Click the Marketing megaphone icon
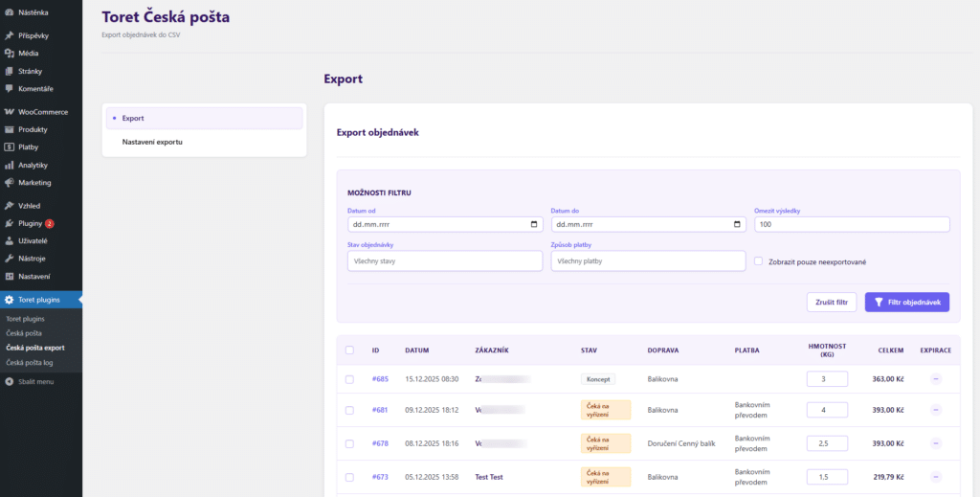 (10, 183)
